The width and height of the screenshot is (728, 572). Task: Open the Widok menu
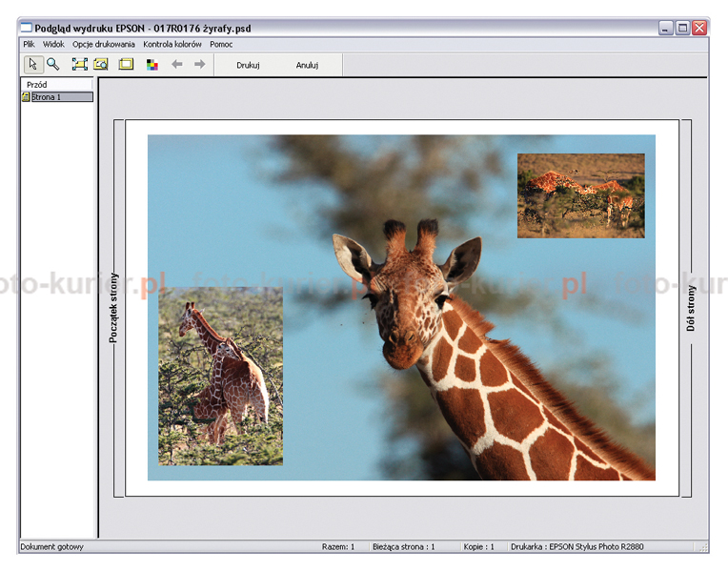(53, 44)
